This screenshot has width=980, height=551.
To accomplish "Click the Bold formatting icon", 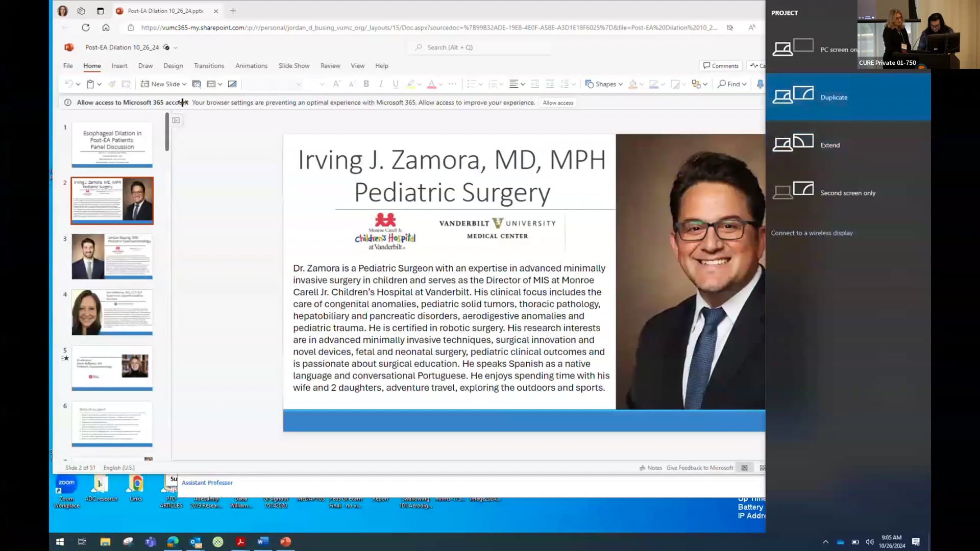I will [x=366, y=84].
